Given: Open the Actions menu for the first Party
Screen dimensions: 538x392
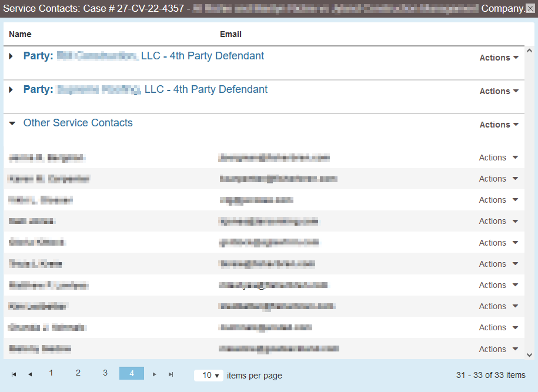Looking at the screenshot, I should pyautogui.click(x=499, y=58).
